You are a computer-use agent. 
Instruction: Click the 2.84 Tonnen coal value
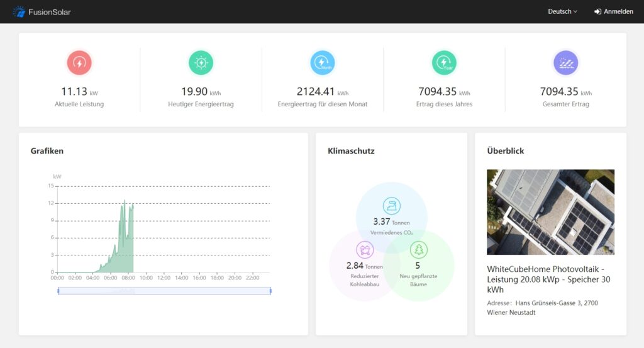coord(365,266)
